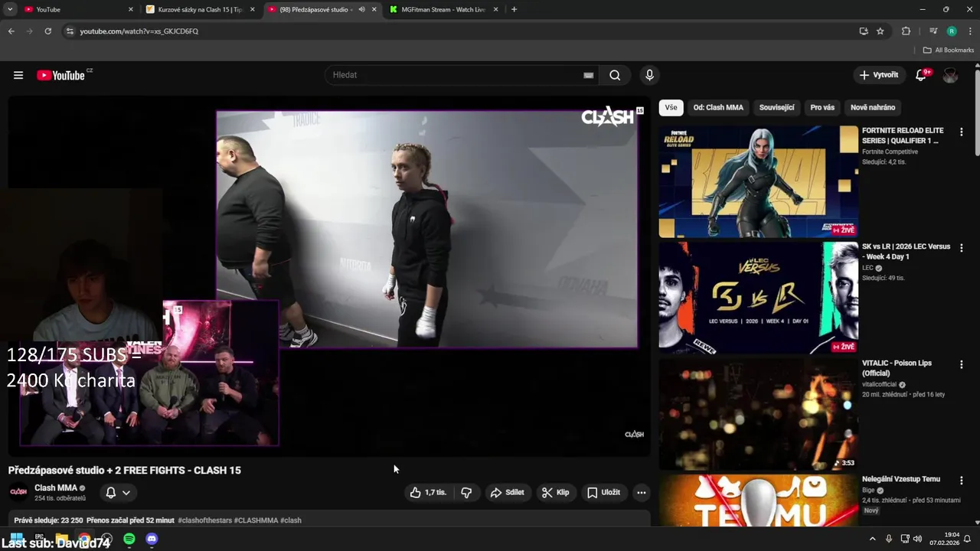Open the Chrome profile icon R
Screen dimensions: 980x551
click(952, 31)
